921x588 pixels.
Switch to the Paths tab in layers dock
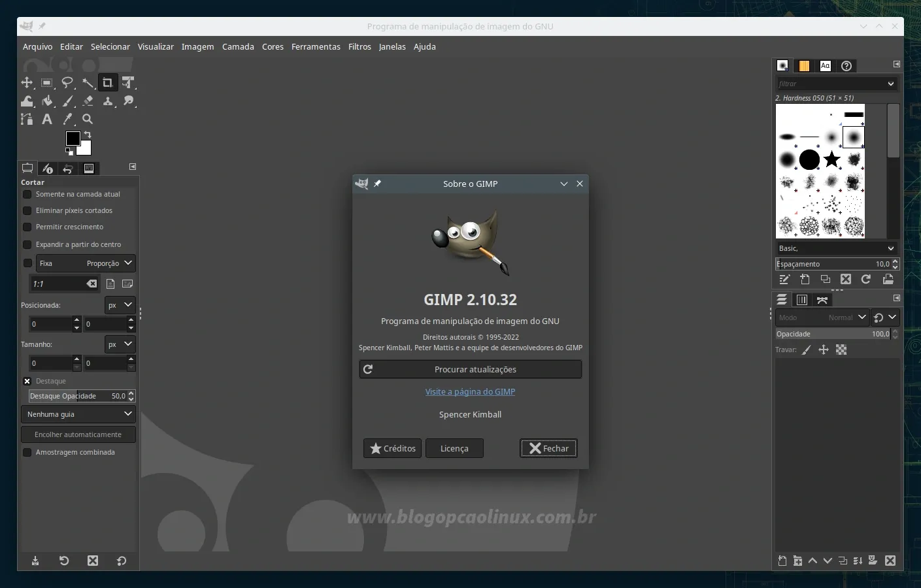click(822, 300)
